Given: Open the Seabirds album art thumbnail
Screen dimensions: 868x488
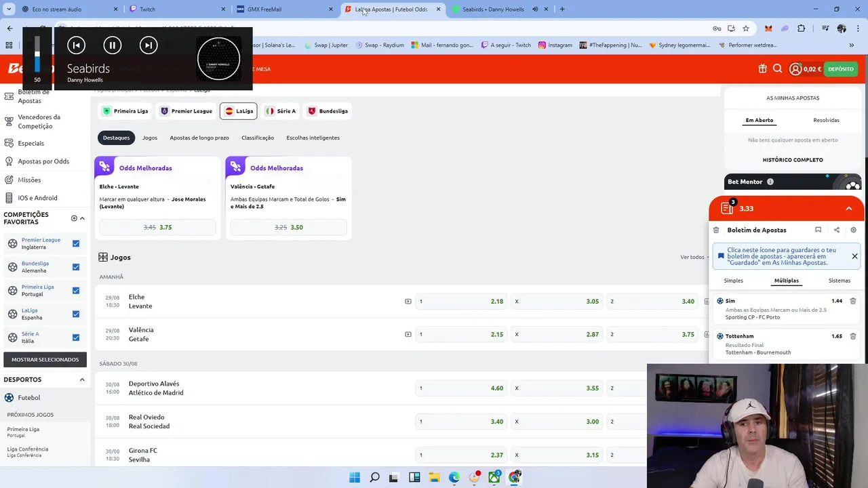Looking at the screenshot, I should 218,58.
